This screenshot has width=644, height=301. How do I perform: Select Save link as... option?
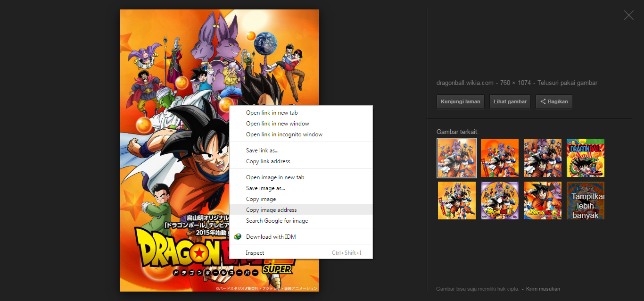[x=301, y=150]
